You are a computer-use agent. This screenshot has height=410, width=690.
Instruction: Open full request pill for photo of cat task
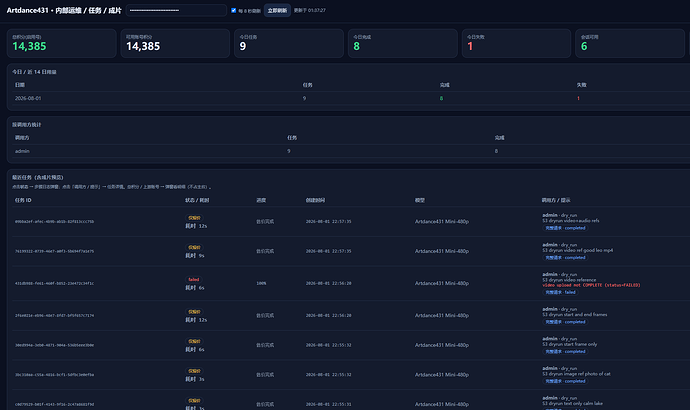tap(565, 381)
